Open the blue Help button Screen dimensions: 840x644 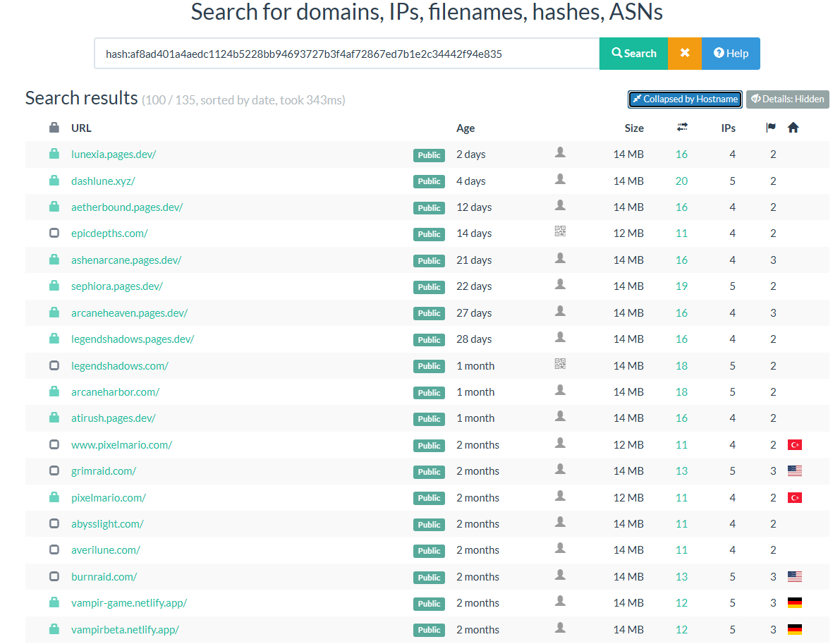click(731, 54)
